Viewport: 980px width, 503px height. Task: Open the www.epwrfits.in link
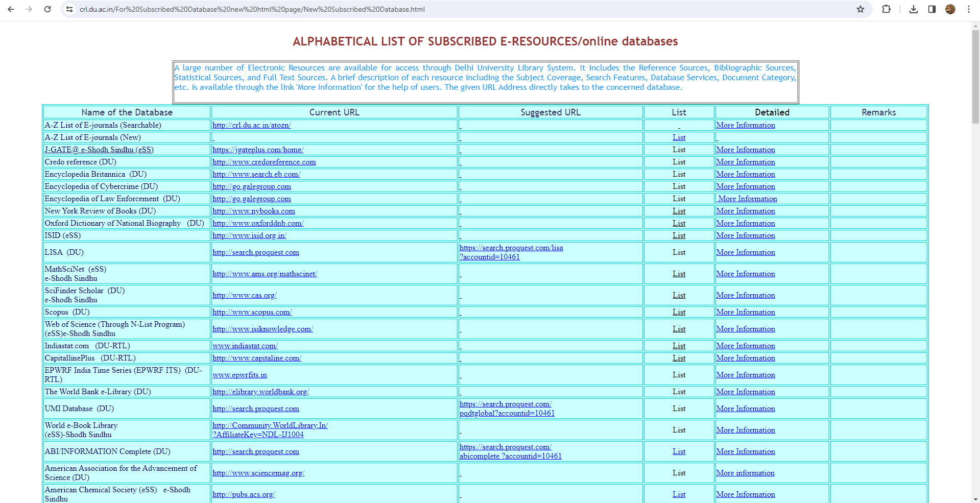click(x=240, y=375)
